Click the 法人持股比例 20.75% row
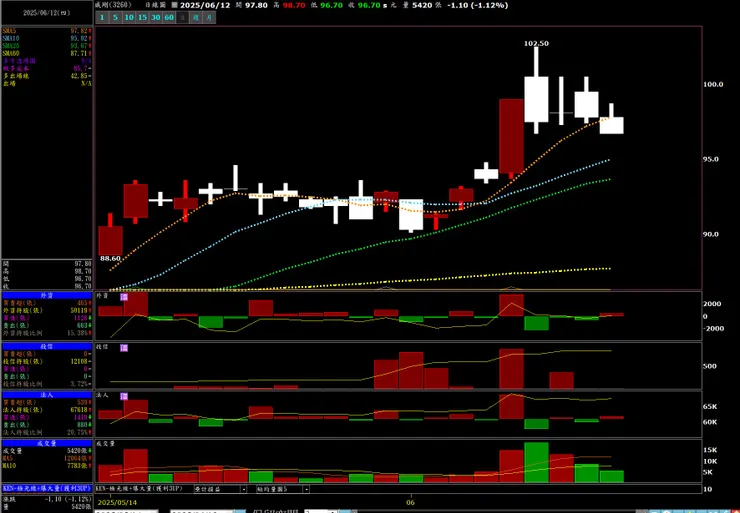The width and height of the screenshot is (740, 513). click(x=47, y=433)
